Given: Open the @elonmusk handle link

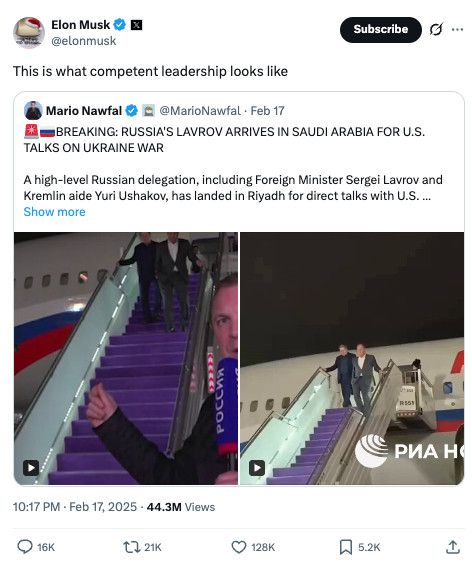Looking at the screenshot, I should 84,41.
